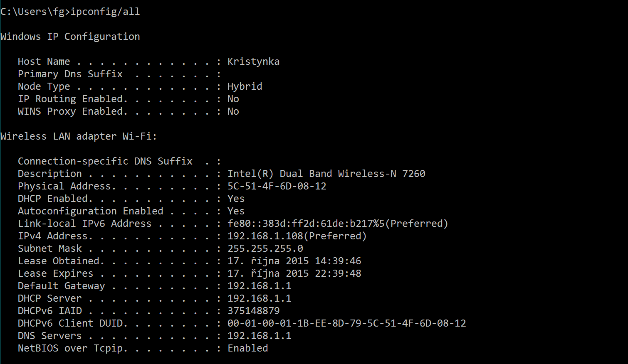Image resolution: width=628 pixels, height=364 pixels.
Task: Click the WINS Proxy Enabled No value
Action: tap(233, 111)
